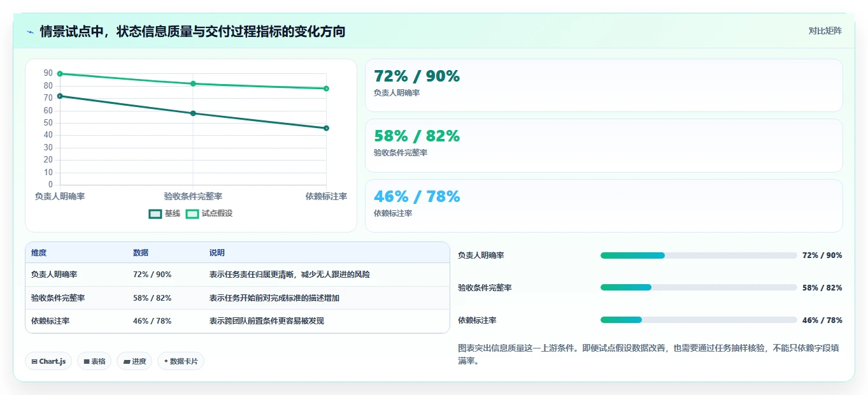Click the progress value 46% / 78%
The width and height of the screenshot is (868, 395).
pyautogui.click(x=822, y=320)
